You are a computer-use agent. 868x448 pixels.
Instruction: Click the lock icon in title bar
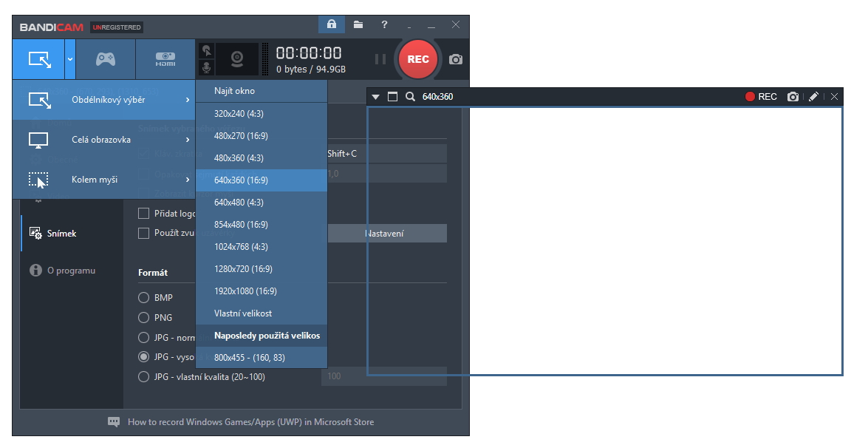click(331, 24)
